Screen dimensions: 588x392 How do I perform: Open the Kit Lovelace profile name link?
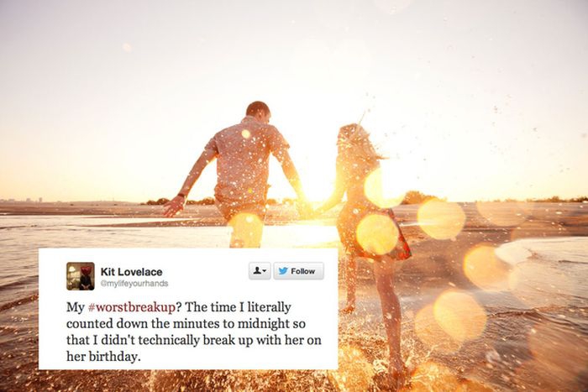click(x=131, y=272)
